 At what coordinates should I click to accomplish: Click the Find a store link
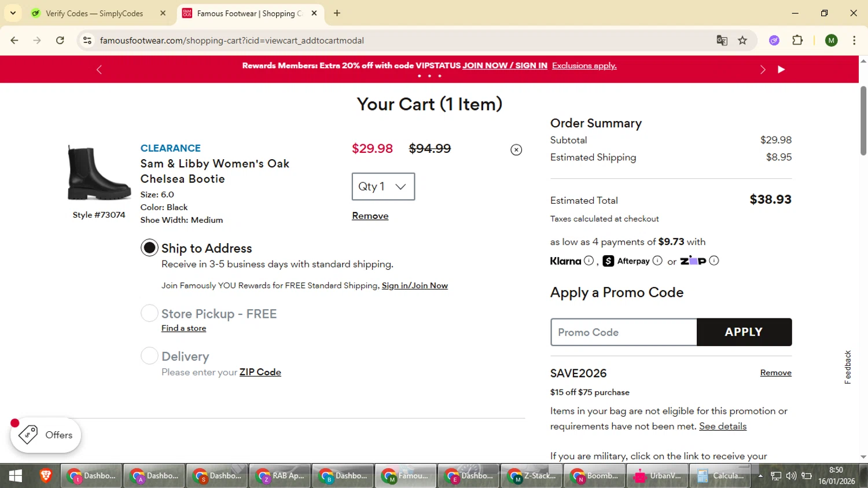pyautogui.click(x=184, y=328)
